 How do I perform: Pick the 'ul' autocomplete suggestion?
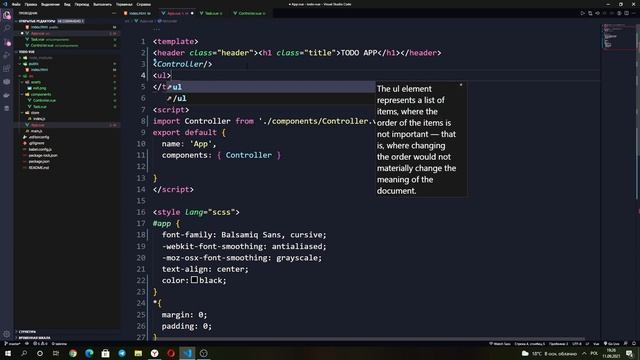270,87
